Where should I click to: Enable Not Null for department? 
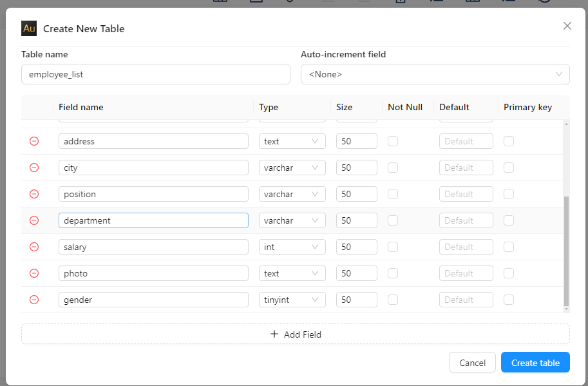click(393, 220)
